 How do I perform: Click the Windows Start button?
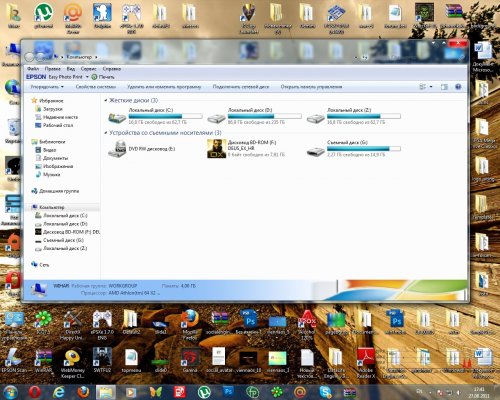pos(11,392)
